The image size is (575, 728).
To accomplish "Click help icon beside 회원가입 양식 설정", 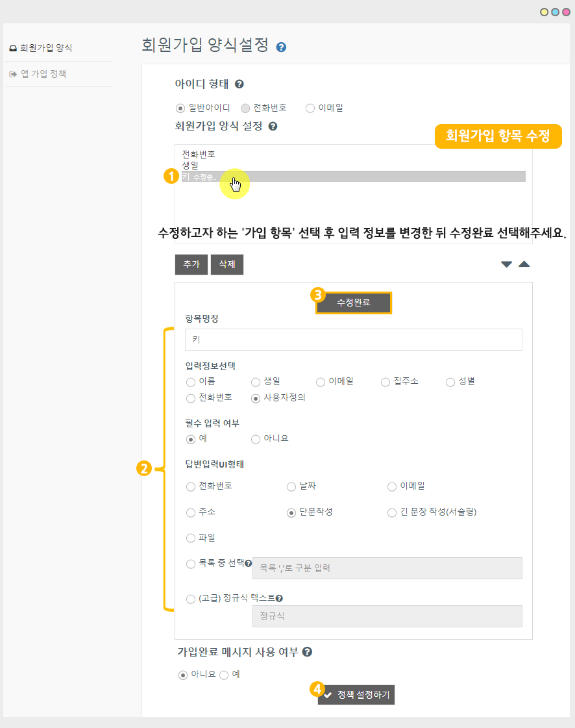I will pyautogui.click(x=273, y=127).
